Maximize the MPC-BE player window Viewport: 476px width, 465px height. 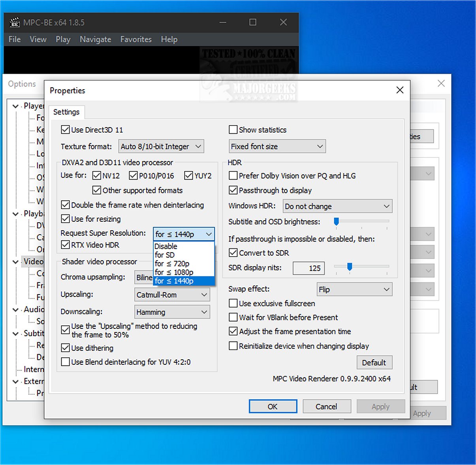point(253,22)
